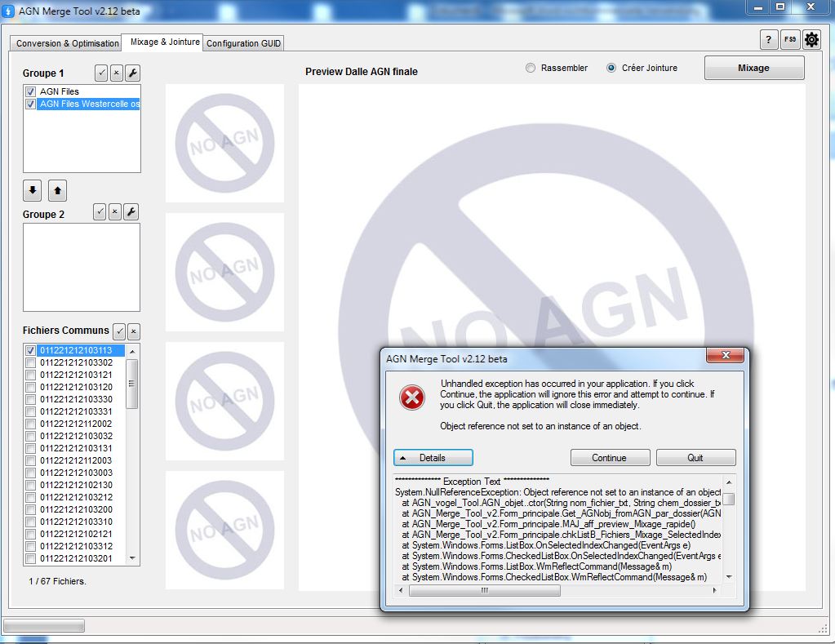Select file entry 011221212103201
The width and height of the screenshot is (835, 644).
[76, 559]
